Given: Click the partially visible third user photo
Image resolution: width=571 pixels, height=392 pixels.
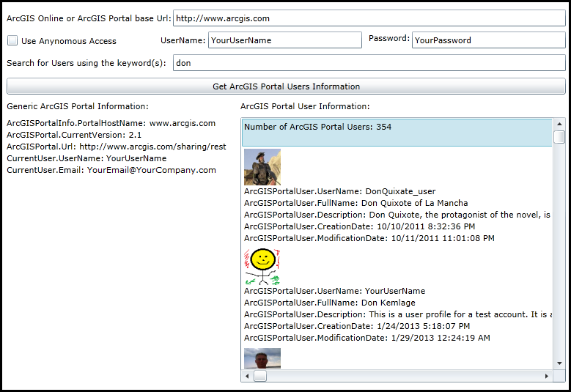Looking at the screenshot, I should (262, 358).
